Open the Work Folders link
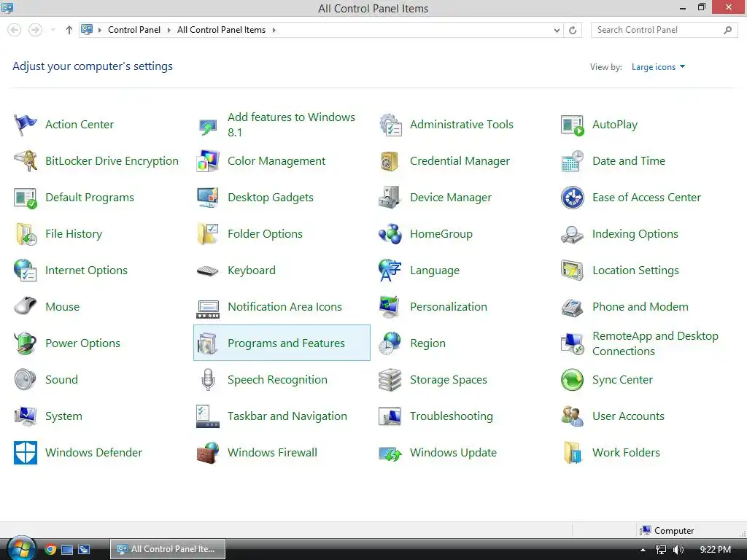The image size is (747, 560). (x=626, y=452)
